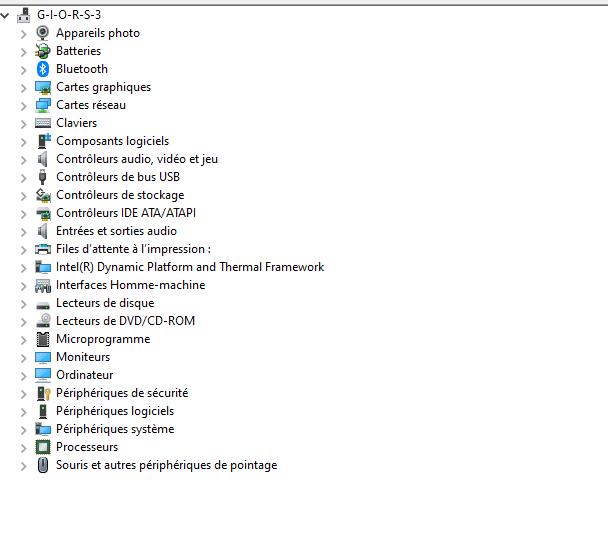Select the Appareils photo label

click(98, 33)
